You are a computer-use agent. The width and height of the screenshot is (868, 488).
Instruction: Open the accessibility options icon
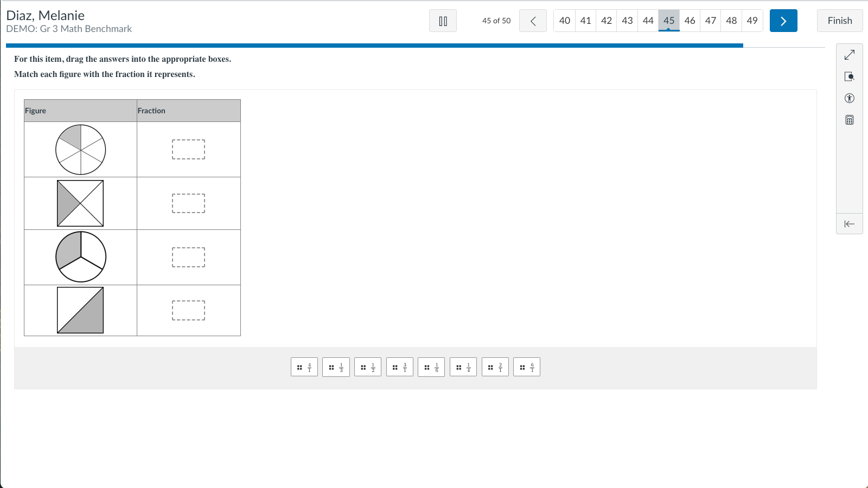pos(850,98)
